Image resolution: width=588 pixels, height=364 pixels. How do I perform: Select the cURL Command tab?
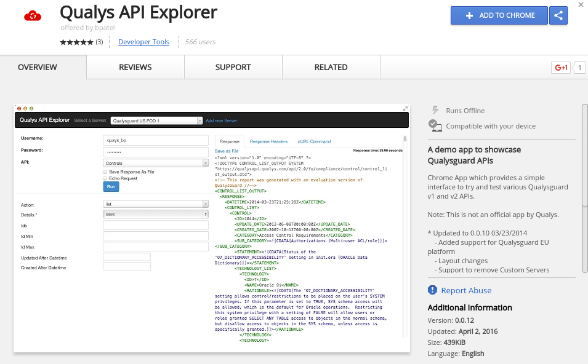[314, 141]
